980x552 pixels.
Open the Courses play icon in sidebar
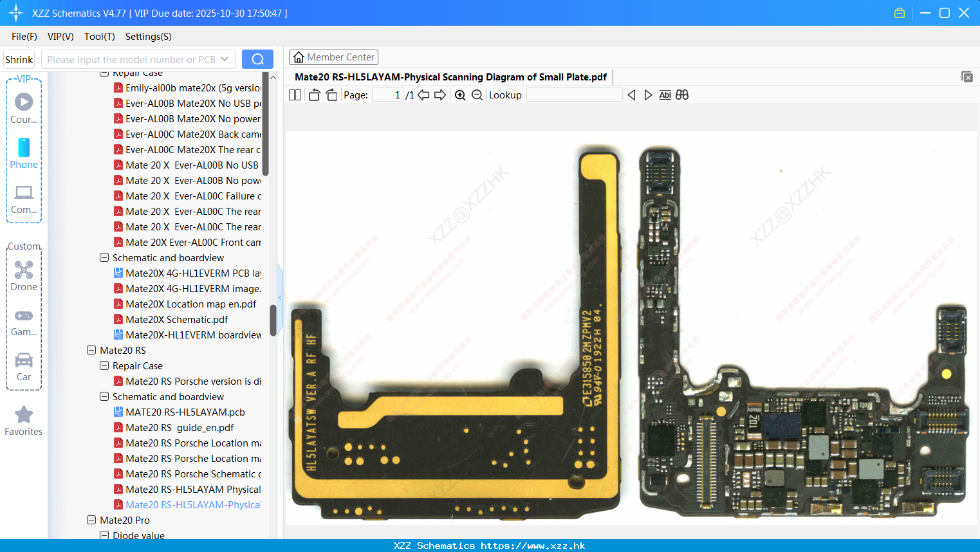pyautogui.click(x=24, y=102)
